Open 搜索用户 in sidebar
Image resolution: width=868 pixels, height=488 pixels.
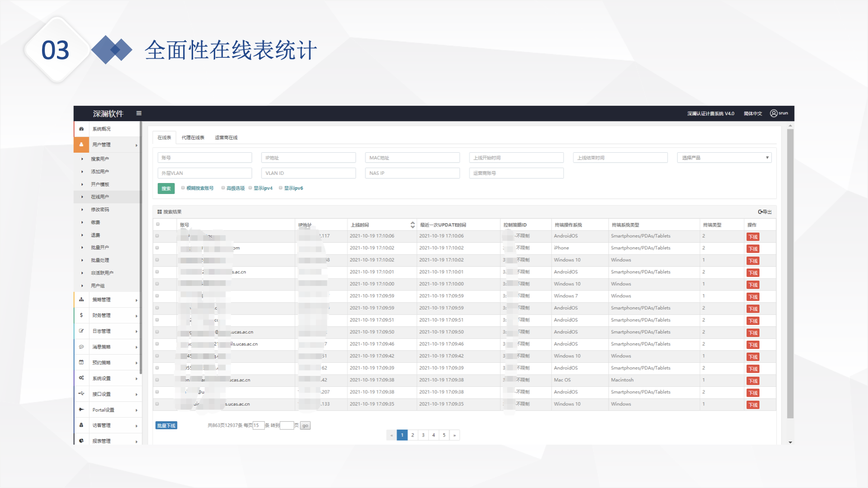100,159
